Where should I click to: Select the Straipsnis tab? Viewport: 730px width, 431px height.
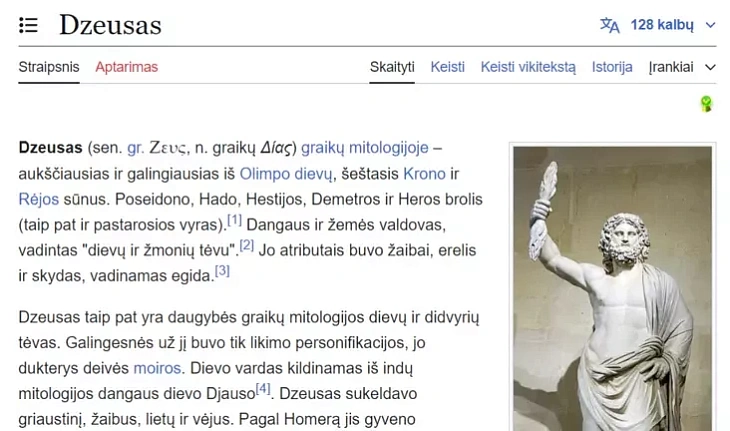point(49,67)
